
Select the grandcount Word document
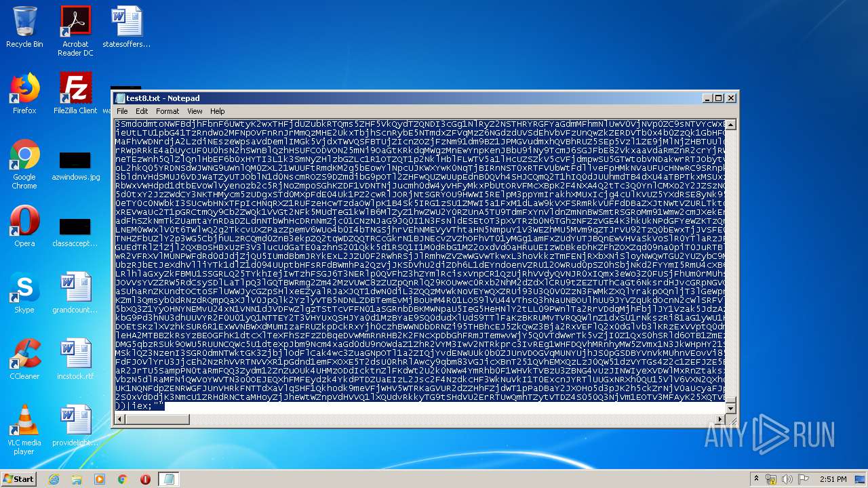tap(75, 293)
